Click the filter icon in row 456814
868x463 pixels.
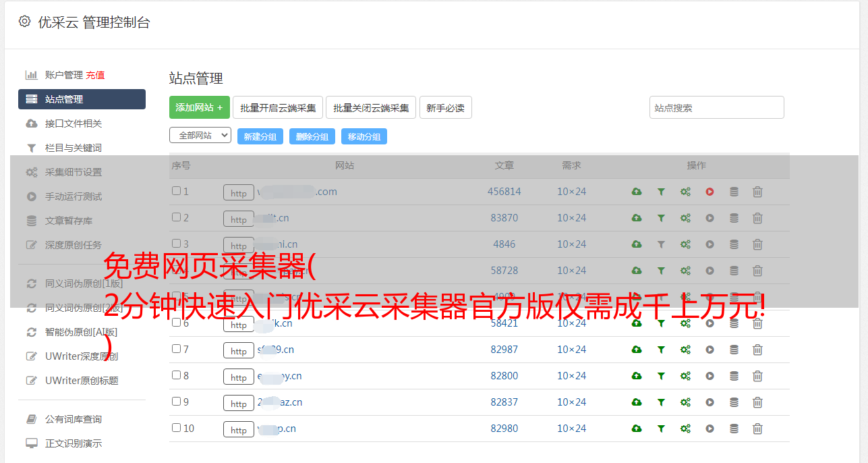tap(661, 192)
